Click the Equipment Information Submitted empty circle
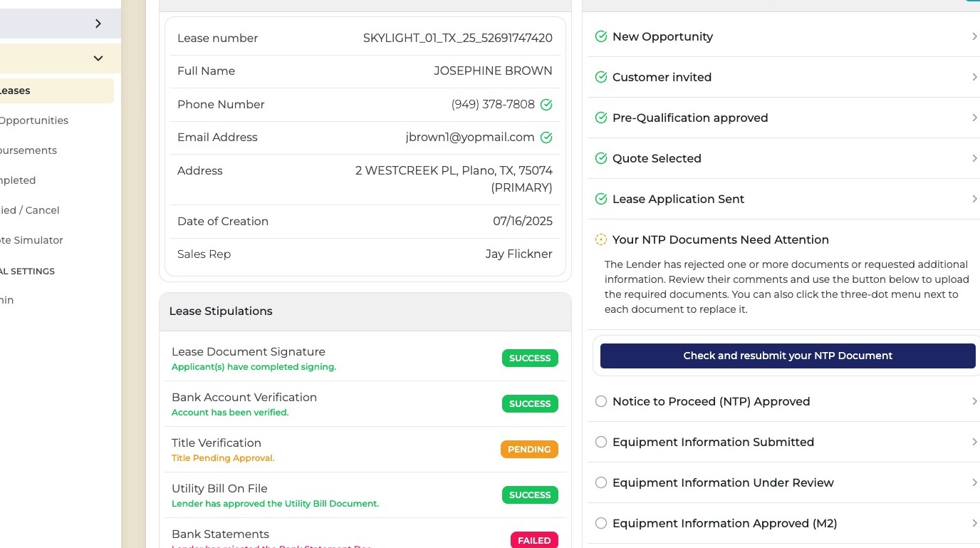 tap(601, 442)
